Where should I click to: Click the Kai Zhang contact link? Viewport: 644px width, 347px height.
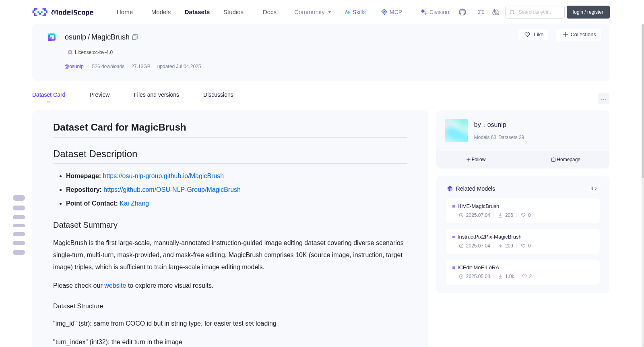tap(134, 204)
